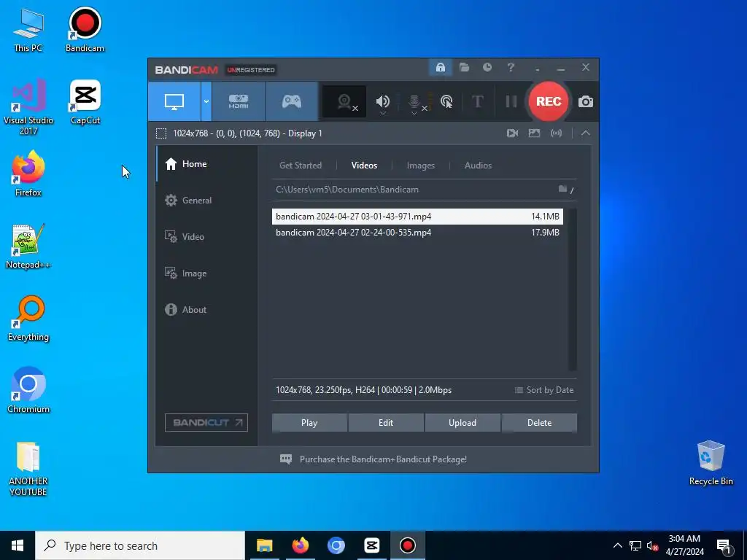Click the BANDICUT button
The width and height of the screenshot is (747, 560).
pos(206,422)
